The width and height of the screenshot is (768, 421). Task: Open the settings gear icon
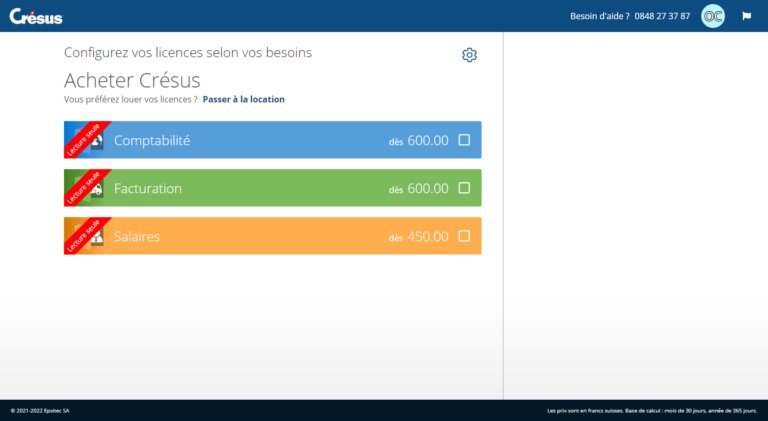(x=469, y=55)
